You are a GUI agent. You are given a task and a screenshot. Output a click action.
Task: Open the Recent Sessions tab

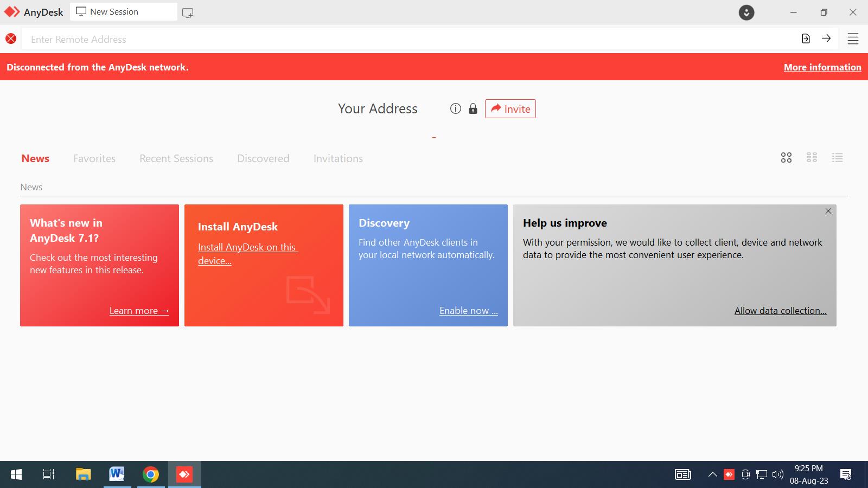coord(176,158)
